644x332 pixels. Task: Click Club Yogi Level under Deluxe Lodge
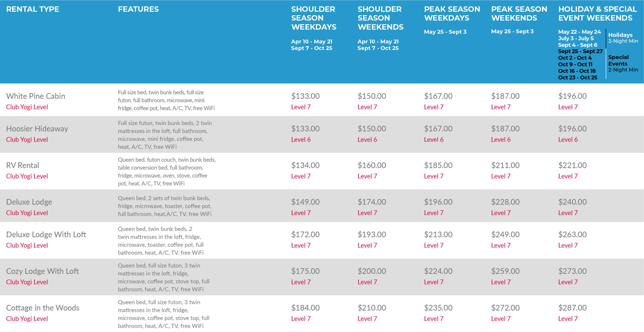[x=27, y=213]
